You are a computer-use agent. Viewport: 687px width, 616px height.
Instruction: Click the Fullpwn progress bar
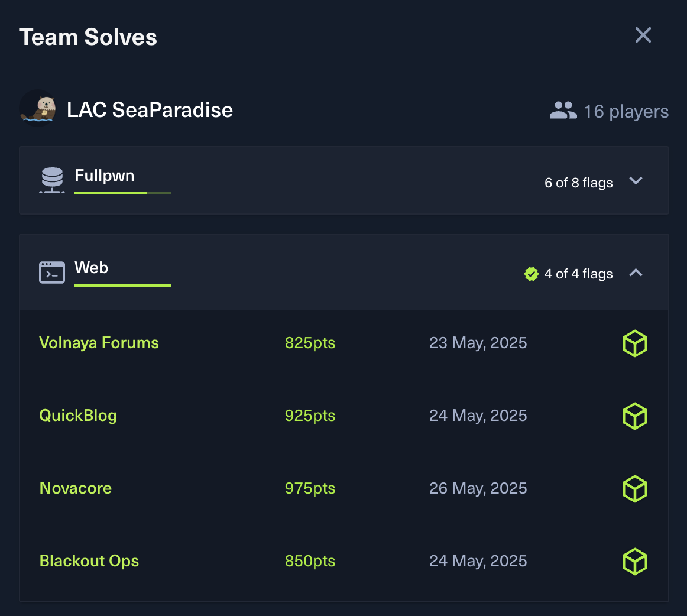tap(123, 193)
